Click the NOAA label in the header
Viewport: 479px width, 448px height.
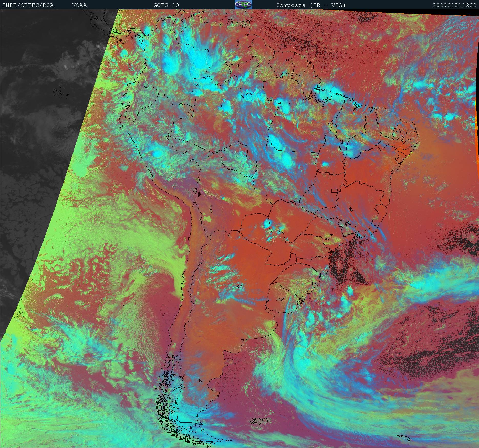[x=79, y=5]
